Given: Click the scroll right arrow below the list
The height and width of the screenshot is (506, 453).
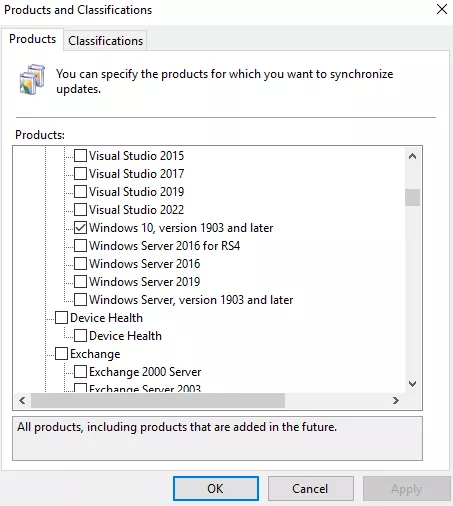Looking at the screenshot, I should coord(396,400).
